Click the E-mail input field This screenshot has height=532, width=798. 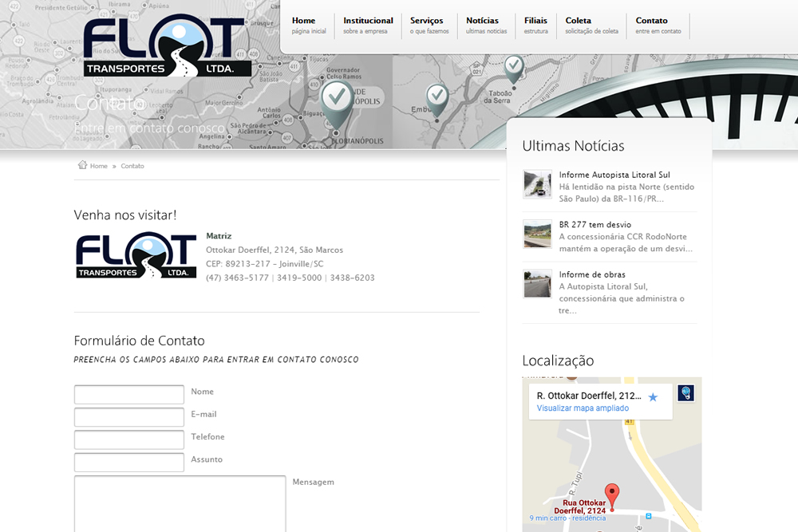[x=129, y=417]
